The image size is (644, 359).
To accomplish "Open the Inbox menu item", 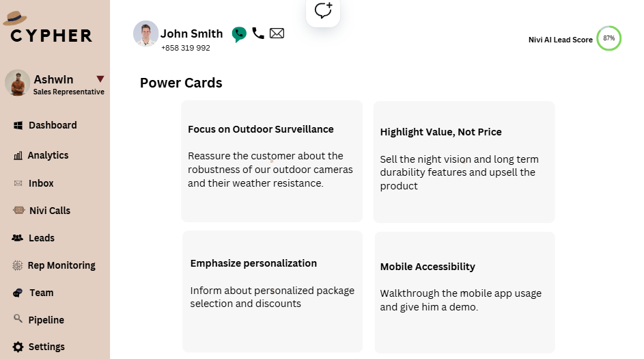I will pos(41,183).
